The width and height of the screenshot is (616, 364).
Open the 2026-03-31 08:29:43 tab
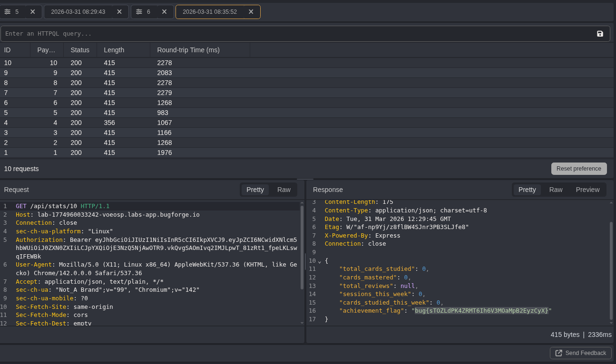[78, 11]
